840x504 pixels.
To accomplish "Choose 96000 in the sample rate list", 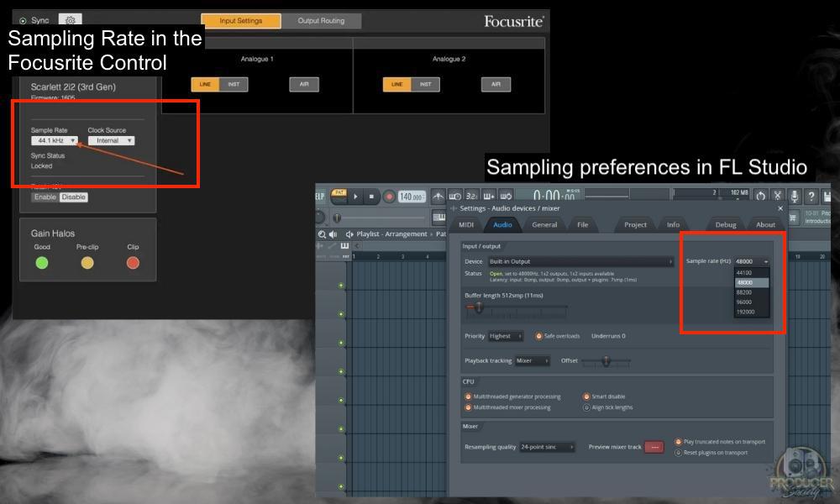I will click(x=752, y=302).
